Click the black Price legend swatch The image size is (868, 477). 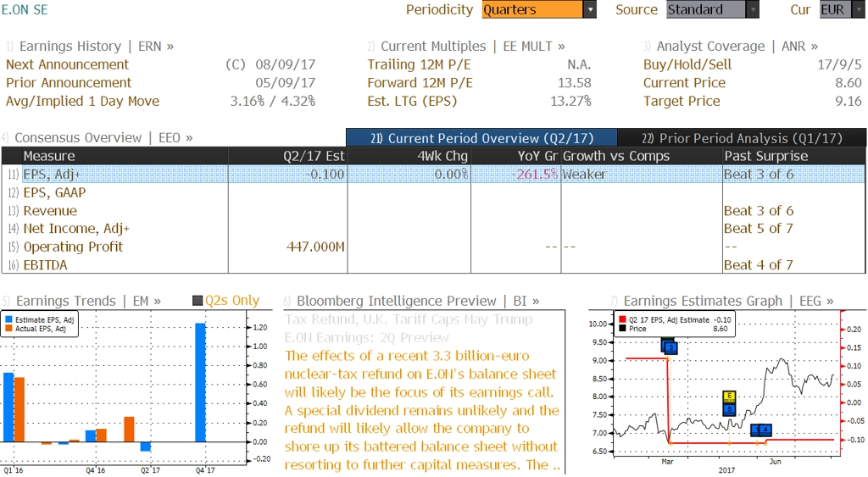(622, 328)
